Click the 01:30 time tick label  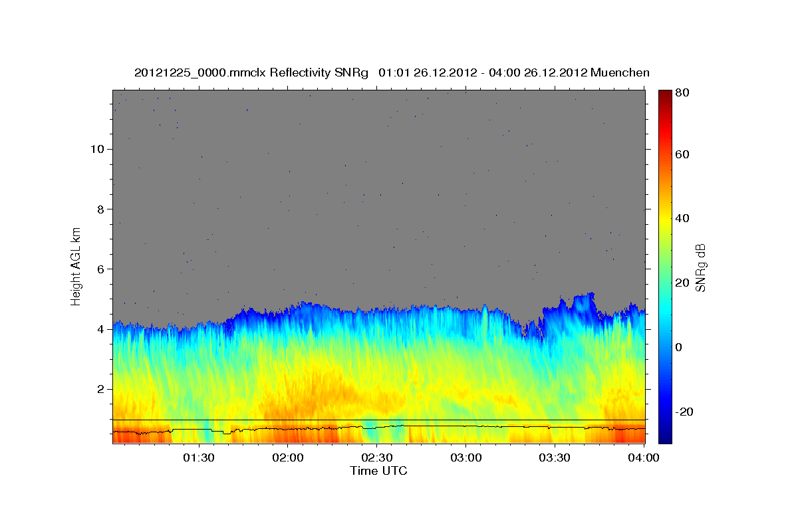(199, 458)
